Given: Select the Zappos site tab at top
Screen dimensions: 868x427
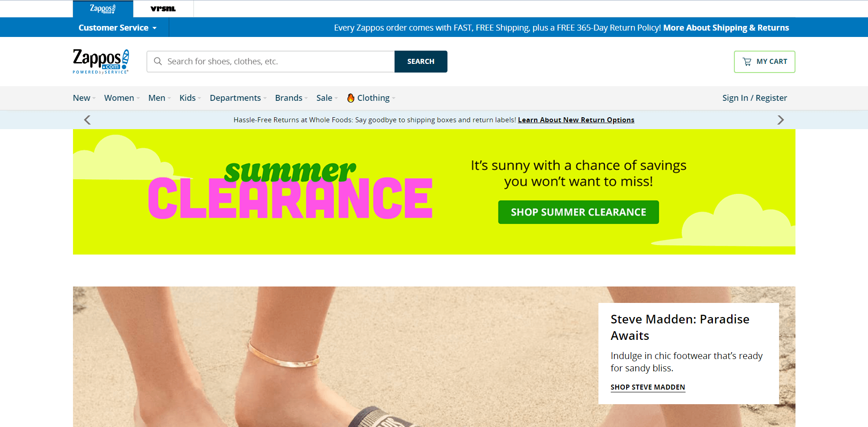Looking at the screenshot, I should (x=103, y=9).
